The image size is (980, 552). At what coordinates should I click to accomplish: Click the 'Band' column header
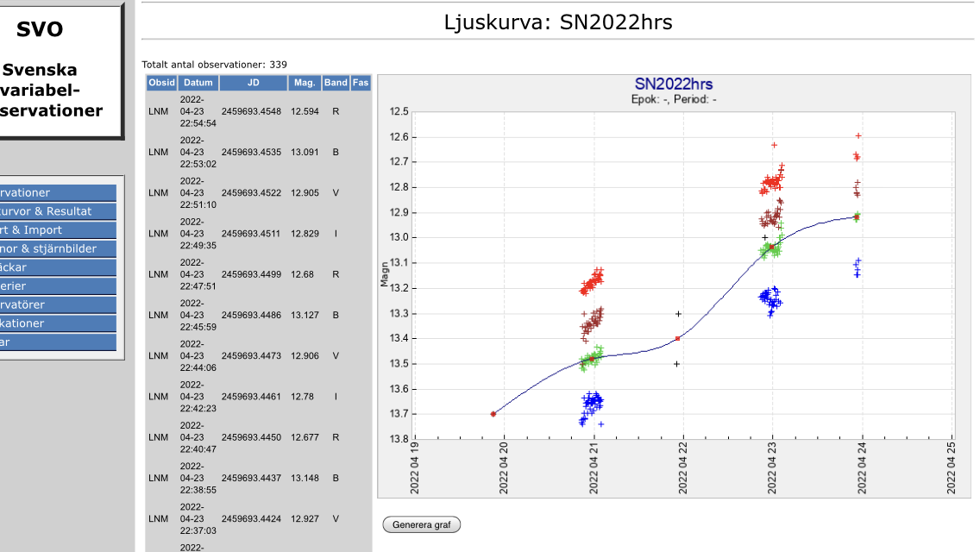point(336,83)
